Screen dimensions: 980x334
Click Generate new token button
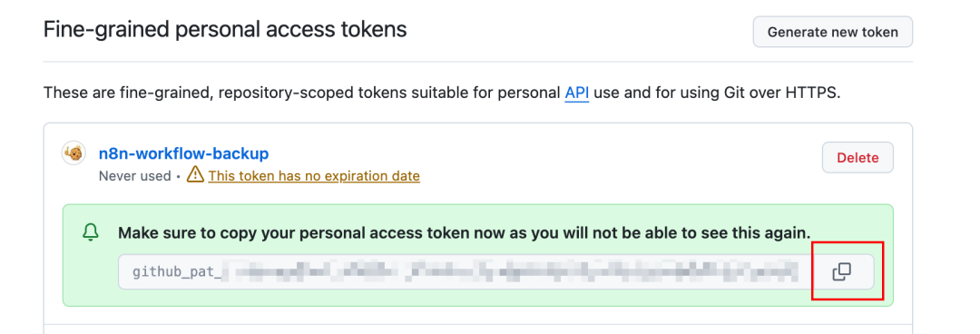832,32
